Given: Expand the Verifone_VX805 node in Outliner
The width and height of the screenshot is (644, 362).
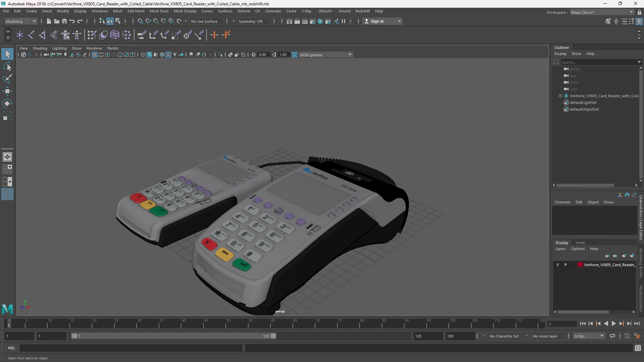Looking at the screenshot, I should click(560, 96).
